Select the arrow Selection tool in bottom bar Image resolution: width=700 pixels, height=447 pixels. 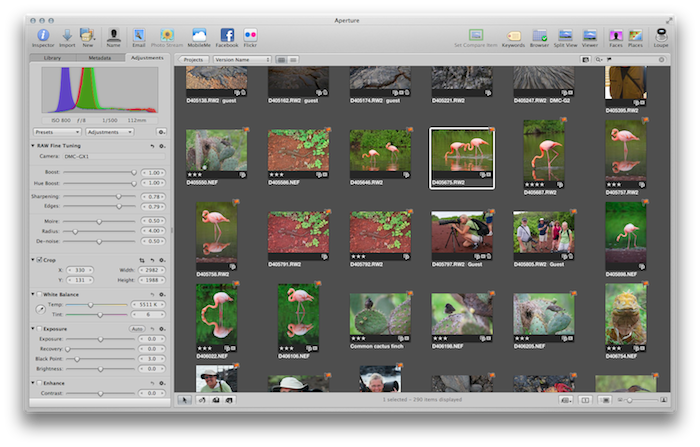[184, 400]
